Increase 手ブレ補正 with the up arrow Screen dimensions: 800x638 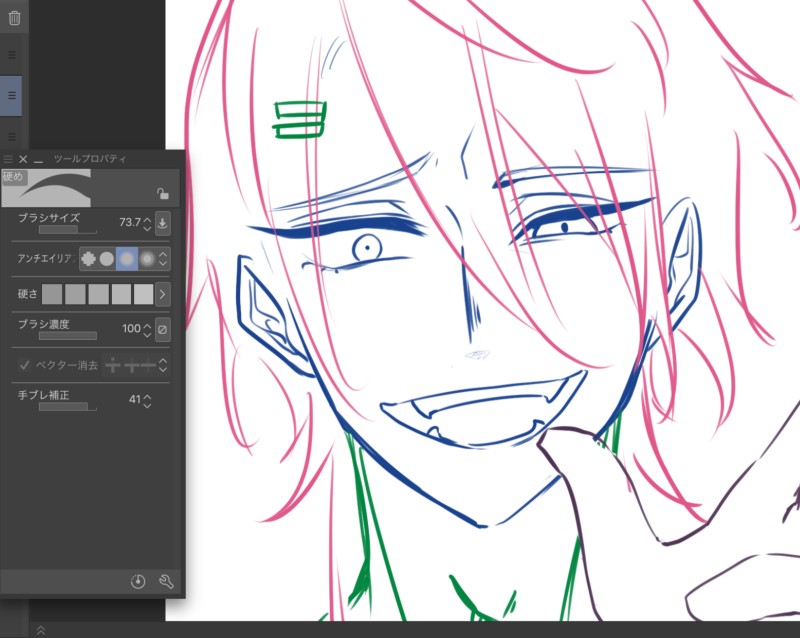click(x=147, y=396)
